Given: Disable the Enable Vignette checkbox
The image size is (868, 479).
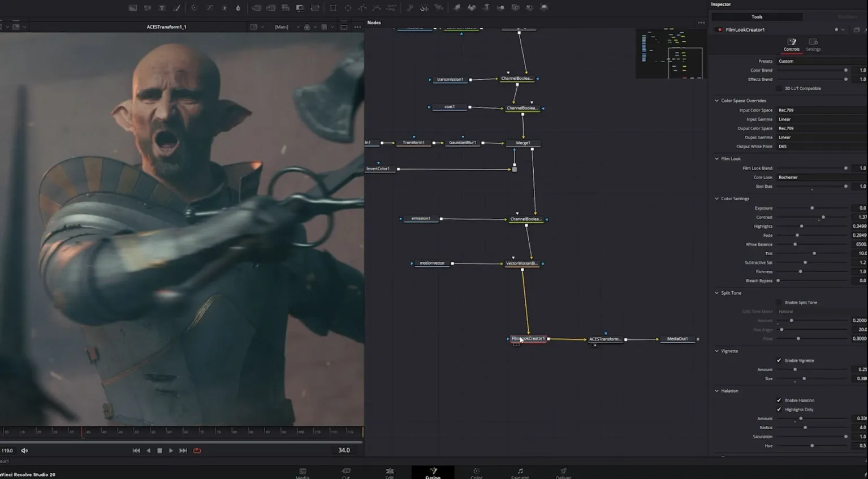Looking at the screenshot, I should coord(779,360).
